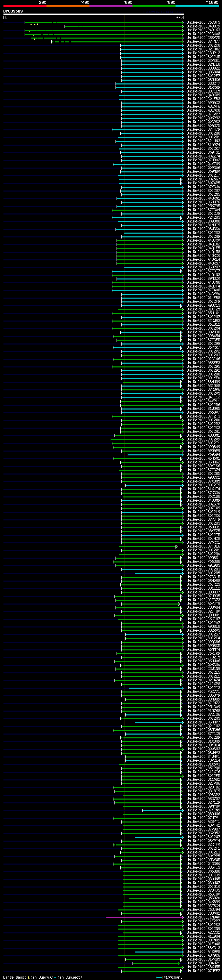The height and width of the screenshot is (980, 222).
Task: Click the cyan ~100% legend color segment
Action: tap(197, 6)
